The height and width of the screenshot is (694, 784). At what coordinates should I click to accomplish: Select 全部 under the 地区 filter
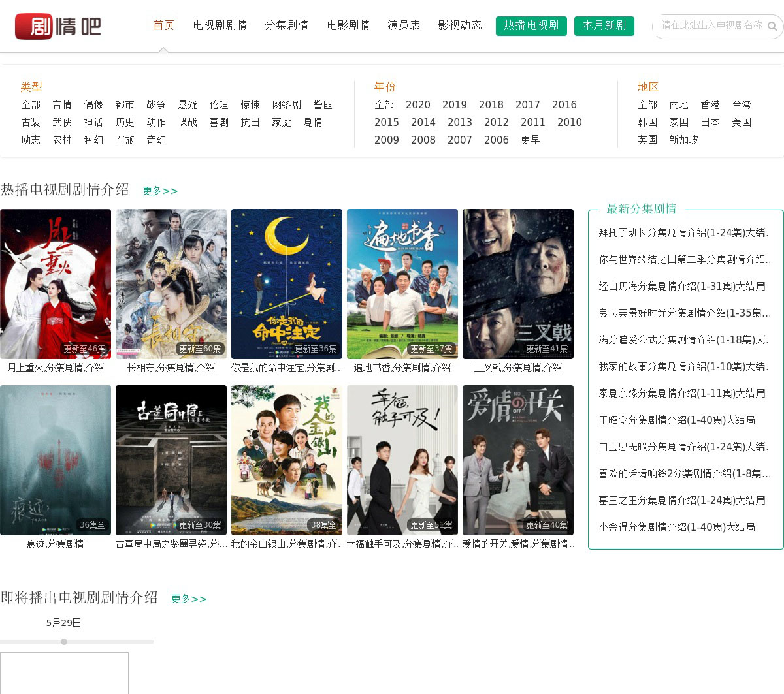click(647, 105)
